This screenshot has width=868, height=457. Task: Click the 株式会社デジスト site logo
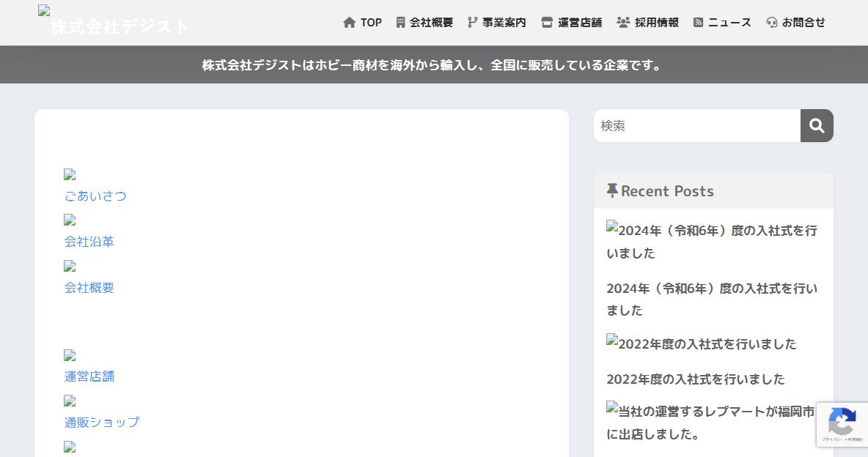click(114, 21)
